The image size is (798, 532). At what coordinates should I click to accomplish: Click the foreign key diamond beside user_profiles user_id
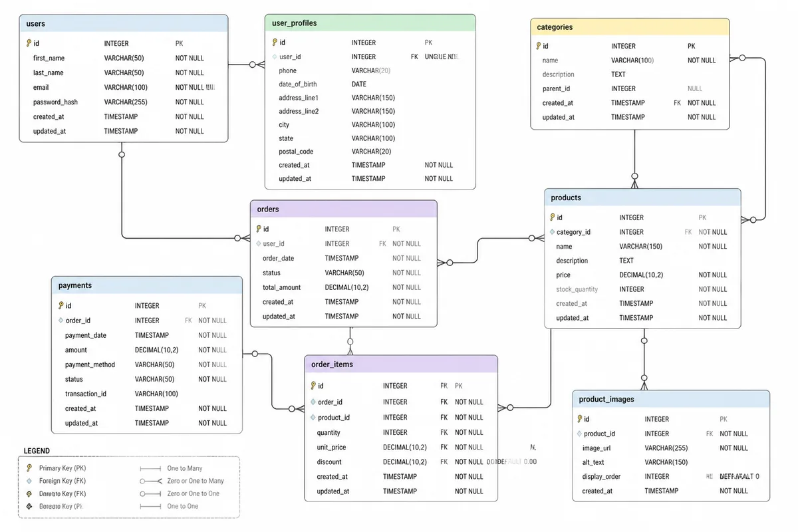(x=274, y=57)
